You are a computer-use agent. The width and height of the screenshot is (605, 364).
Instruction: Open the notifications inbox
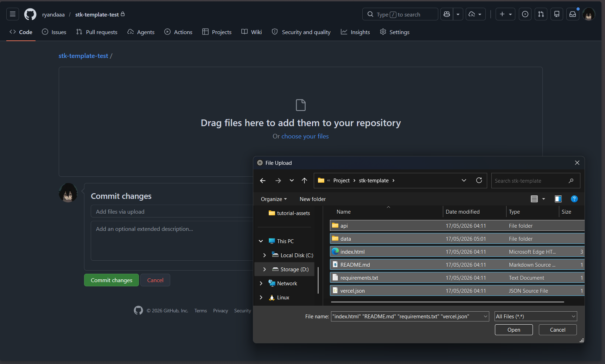[x=573, y=14]
